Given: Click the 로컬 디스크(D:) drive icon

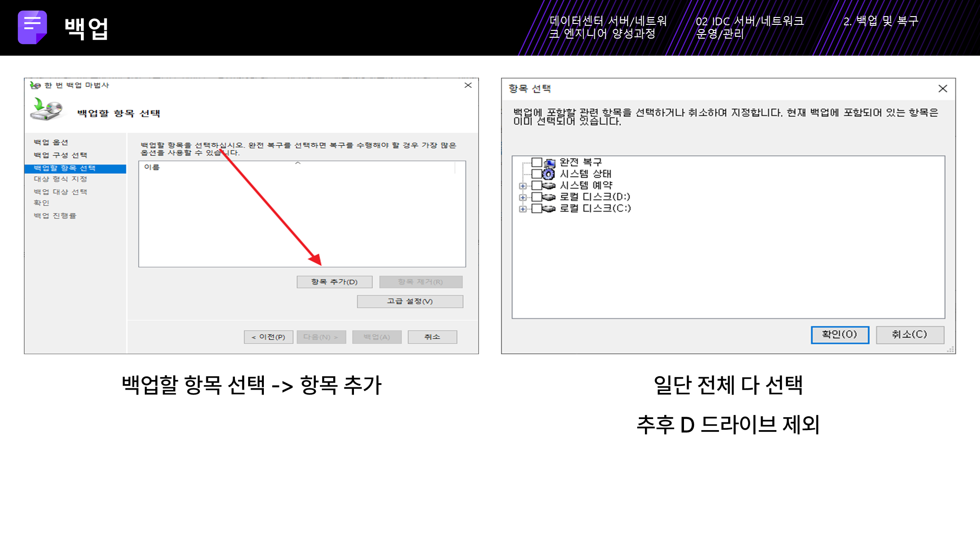Looking at the screenshot, I should [549, 197].
